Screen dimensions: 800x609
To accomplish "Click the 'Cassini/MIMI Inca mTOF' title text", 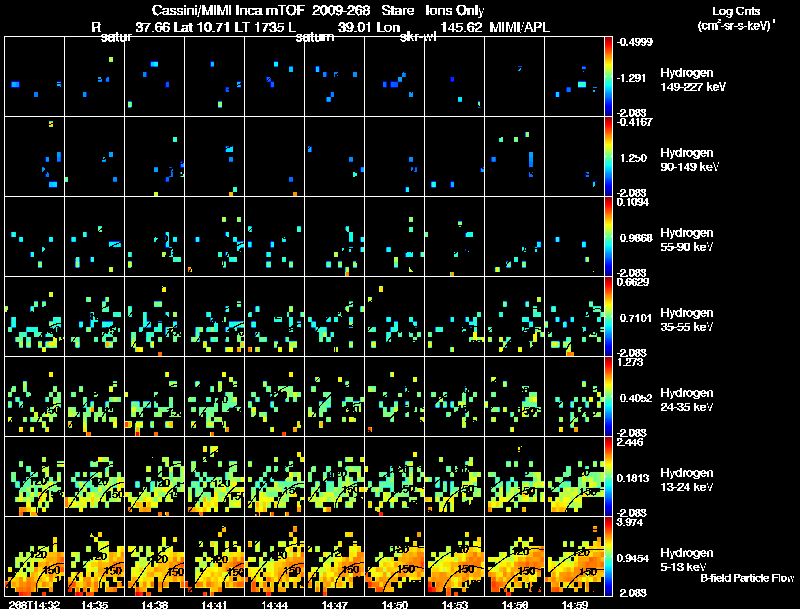I will [228, 11].
